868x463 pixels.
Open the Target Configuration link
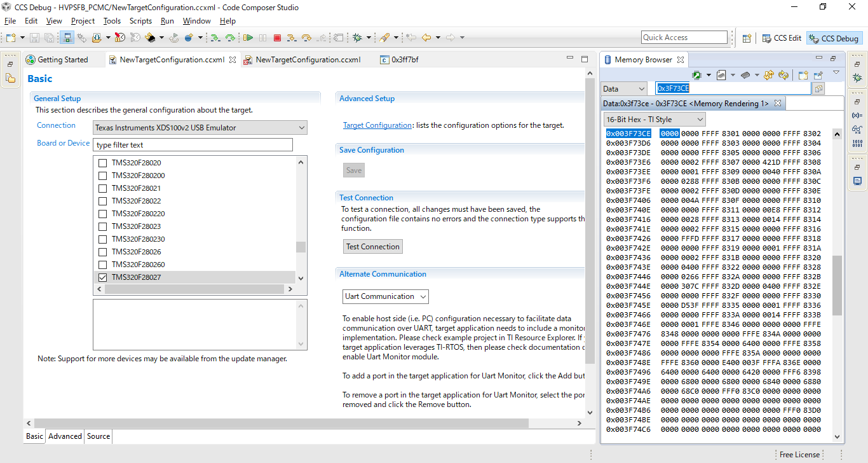click(377, 125)
